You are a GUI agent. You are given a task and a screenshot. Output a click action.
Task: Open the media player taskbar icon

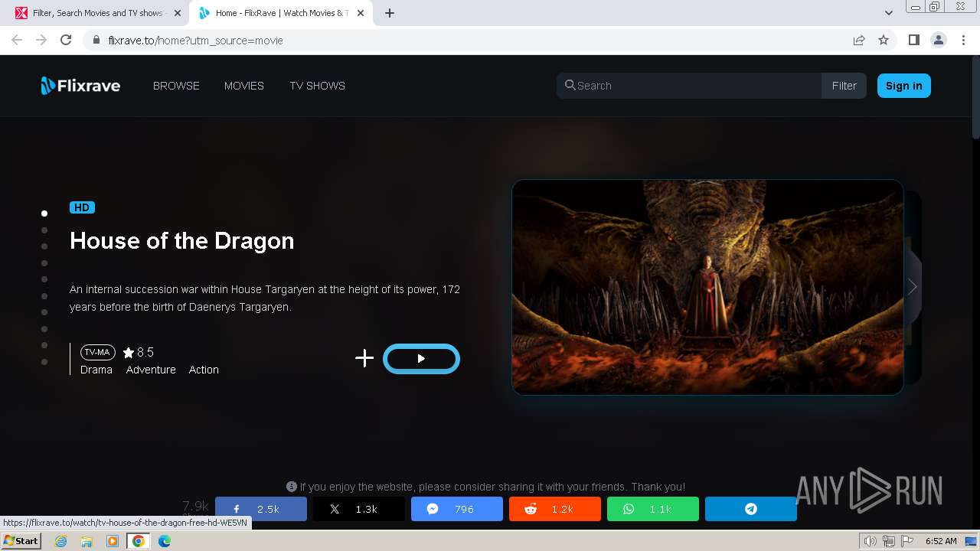point(113,541)
